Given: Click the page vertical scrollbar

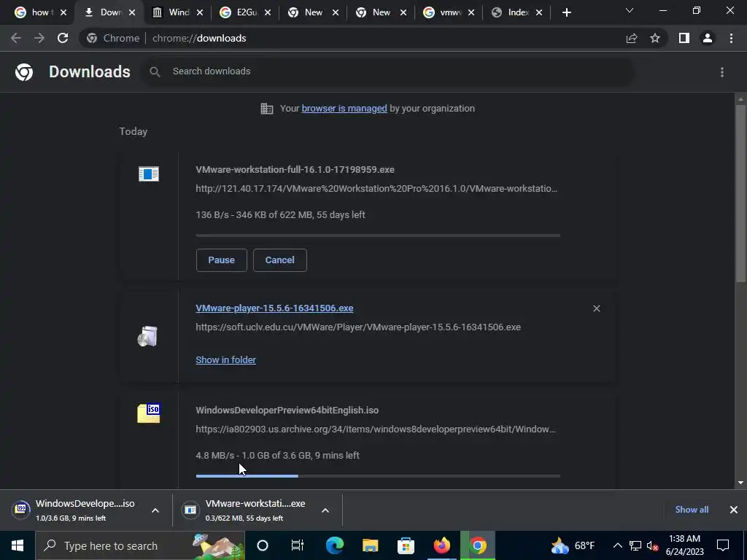Looking at the screenshot, I should click(x=740, y=192).
